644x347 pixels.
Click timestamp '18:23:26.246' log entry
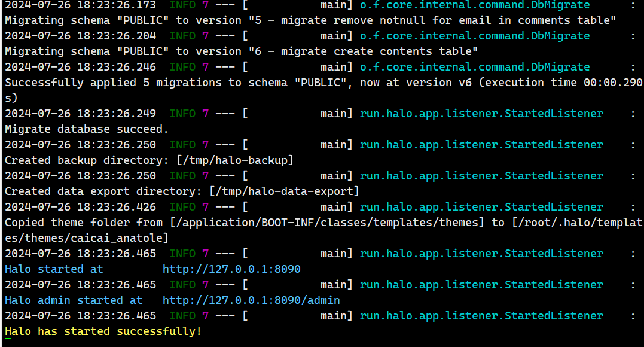click(x=117, y=67)
